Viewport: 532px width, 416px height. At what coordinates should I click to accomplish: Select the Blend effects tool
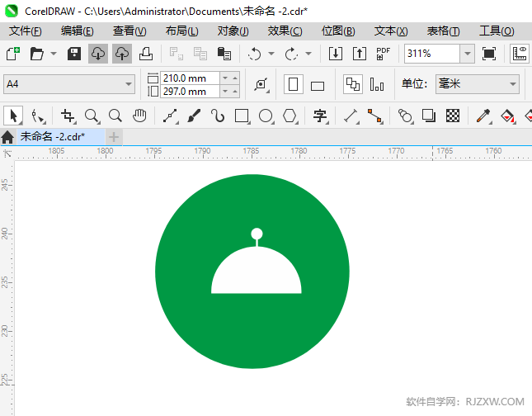405,116
